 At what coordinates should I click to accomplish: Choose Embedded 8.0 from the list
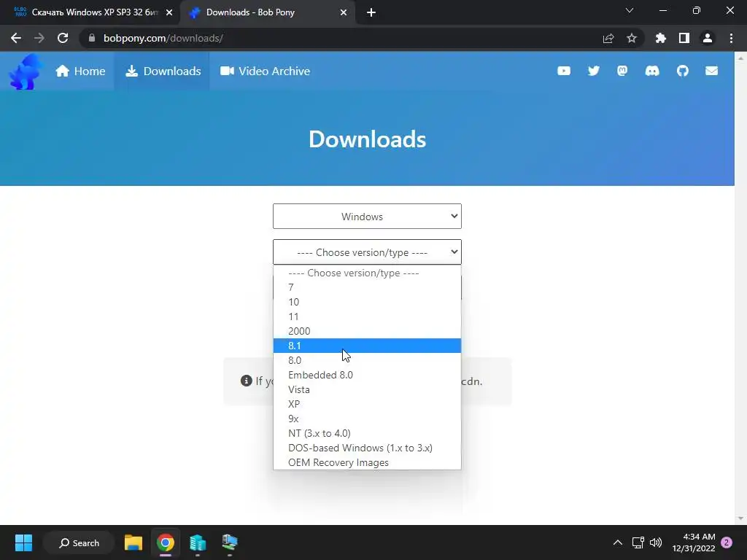[x=367, y=375]
